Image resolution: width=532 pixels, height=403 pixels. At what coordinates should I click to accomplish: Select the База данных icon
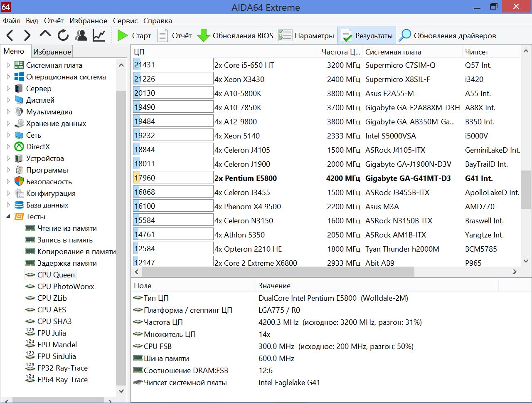[x=19, y=205]
